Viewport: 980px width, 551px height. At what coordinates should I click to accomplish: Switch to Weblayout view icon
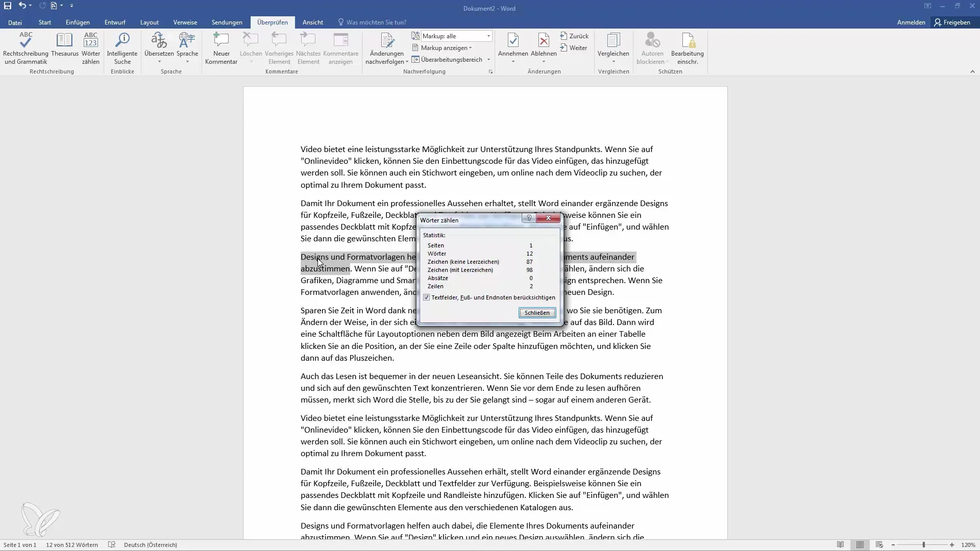(x=879, y=545)
